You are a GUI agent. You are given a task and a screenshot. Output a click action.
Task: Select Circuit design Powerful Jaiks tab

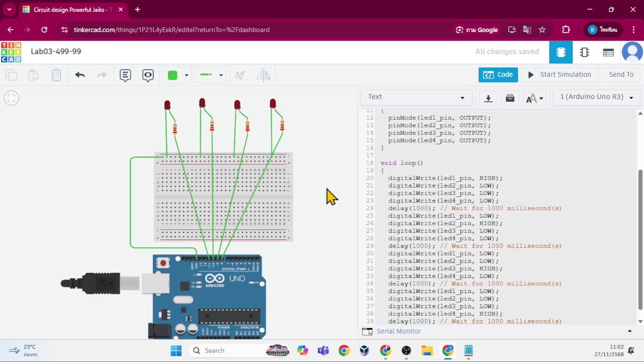(x=73, y=10)
